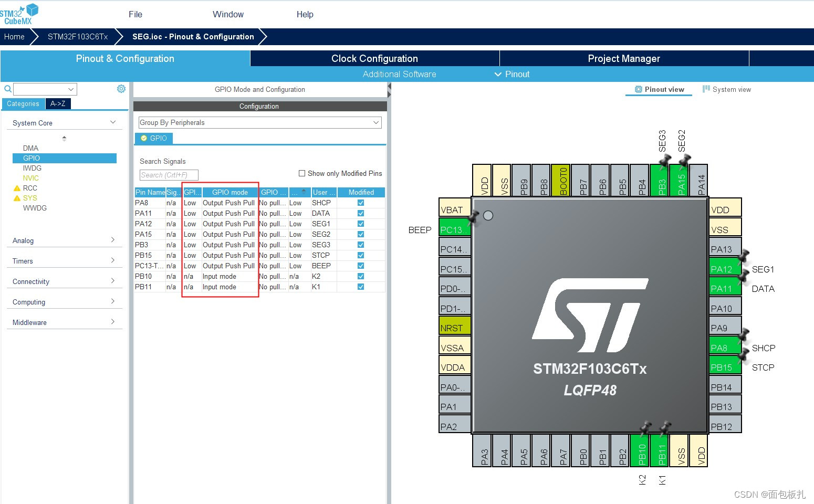Select WWDG in System Core list
This screenshot has height=504, width=814.
click(35, 208)
